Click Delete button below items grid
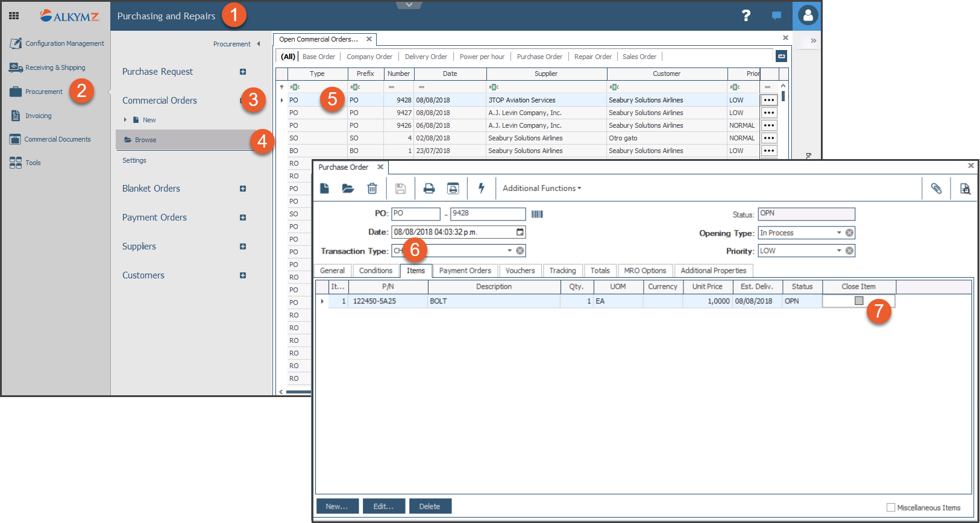 tap(430, 506)
